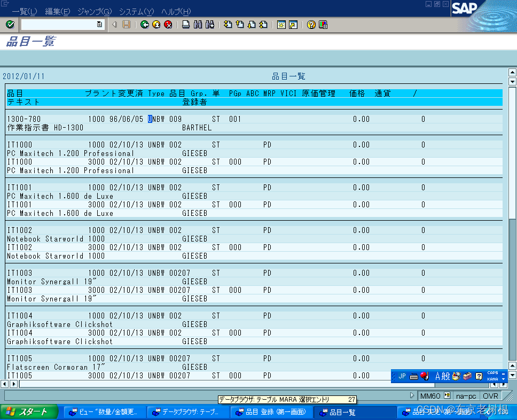Switch to 品目 登録 (第一画面) taskbar window
This screenshot has height=420, width=517.
click(271, 412)
